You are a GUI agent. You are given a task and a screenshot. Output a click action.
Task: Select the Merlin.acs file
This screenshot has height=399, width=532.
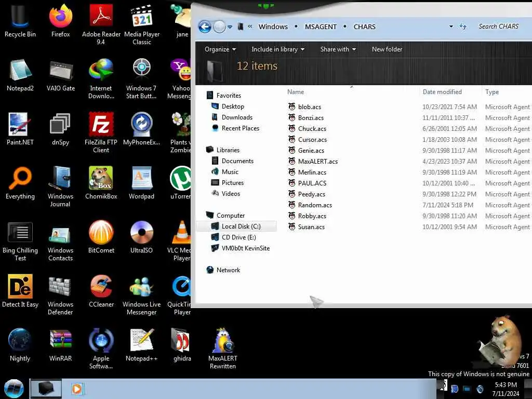click(x=312, y=172)
